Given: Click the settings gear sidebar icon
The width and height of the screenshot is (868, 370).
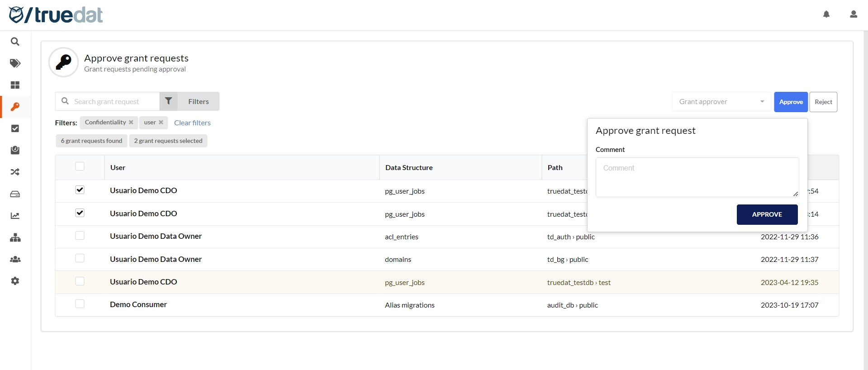Looking at the screenshot, I should click(x=15, y=281).
